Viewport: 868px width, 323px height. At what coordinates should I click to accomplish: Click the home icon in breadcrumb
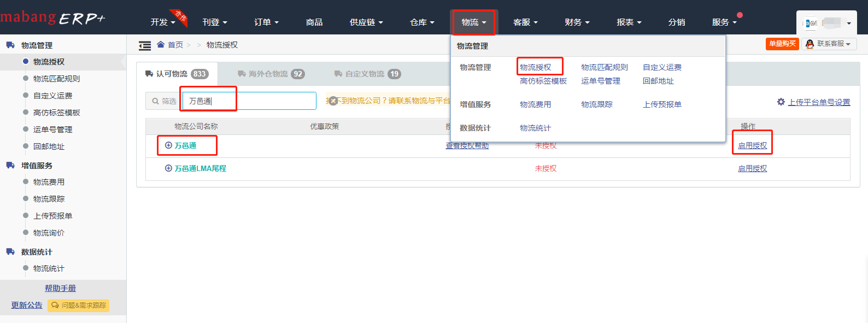click(x=161, y=45)
